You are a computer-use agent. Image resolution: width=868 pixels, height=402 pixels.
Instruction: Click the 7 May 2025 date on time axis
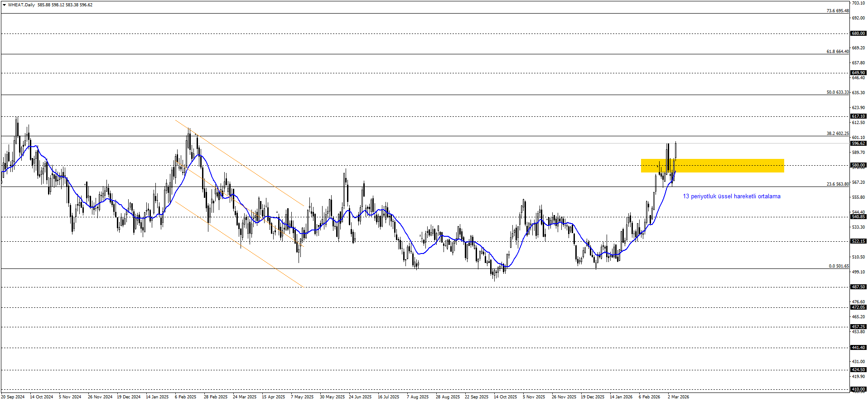coord(302,397)
